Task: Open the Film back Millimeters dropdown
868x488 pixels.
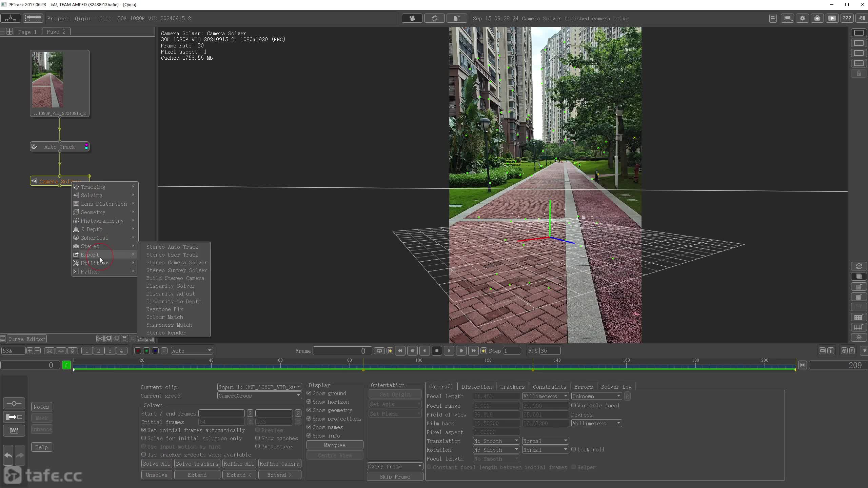Action: pos(596,423)
